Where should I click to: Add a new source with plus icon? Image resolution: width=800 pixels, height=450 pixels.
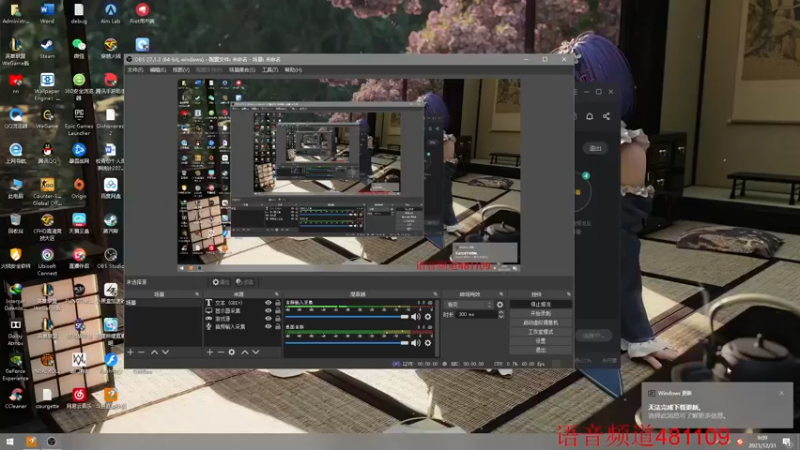click(x=210, y=352)
